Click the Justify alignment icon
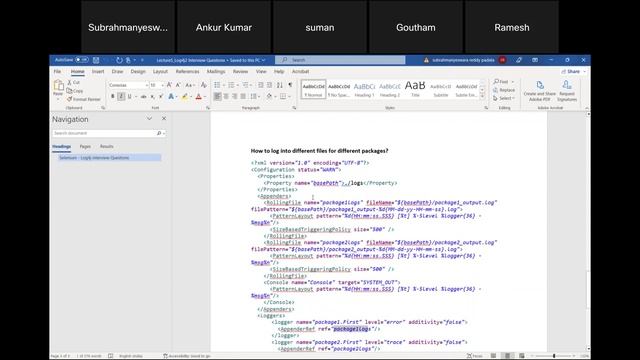Viewport: 640px width, 360px height. click(243, 96)
